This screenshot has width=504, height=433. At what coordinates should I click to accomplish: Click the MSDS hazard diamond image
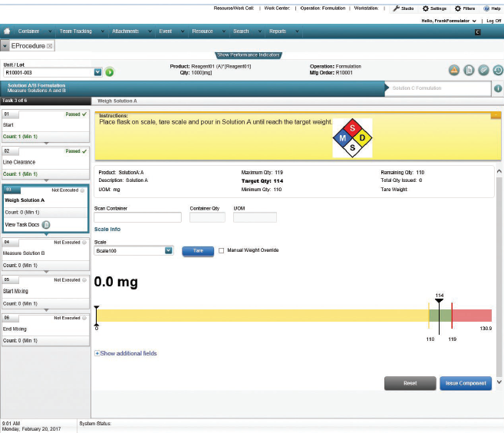(x=352, y=138)
